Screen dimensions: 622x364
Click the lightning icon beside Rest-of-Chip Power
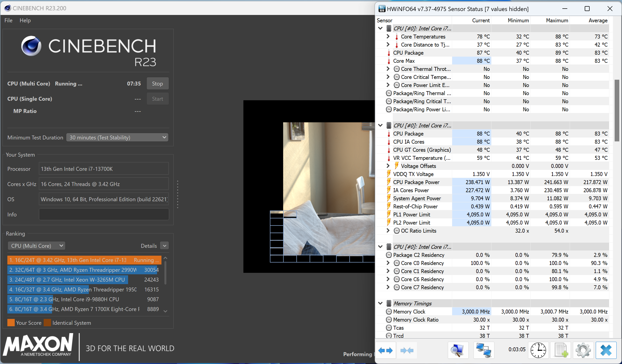click(x=389, y=206)
